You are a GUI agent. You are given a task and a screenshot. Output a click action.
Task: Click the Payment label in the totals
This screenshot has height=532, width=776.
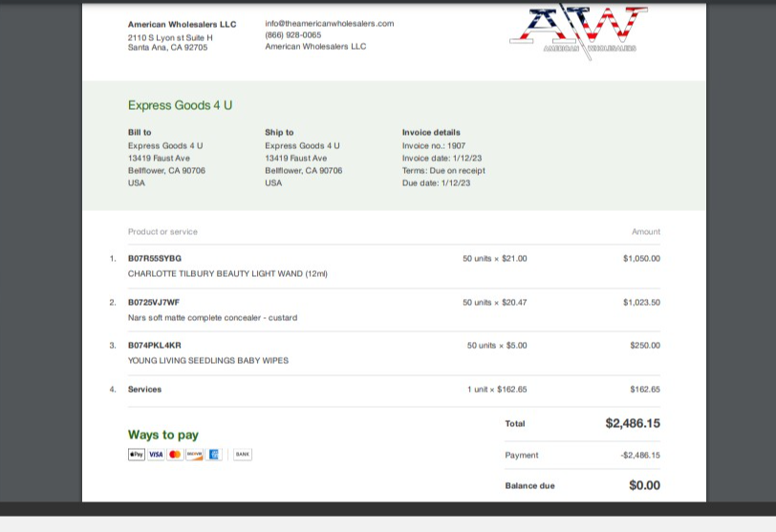click(522, 456)
